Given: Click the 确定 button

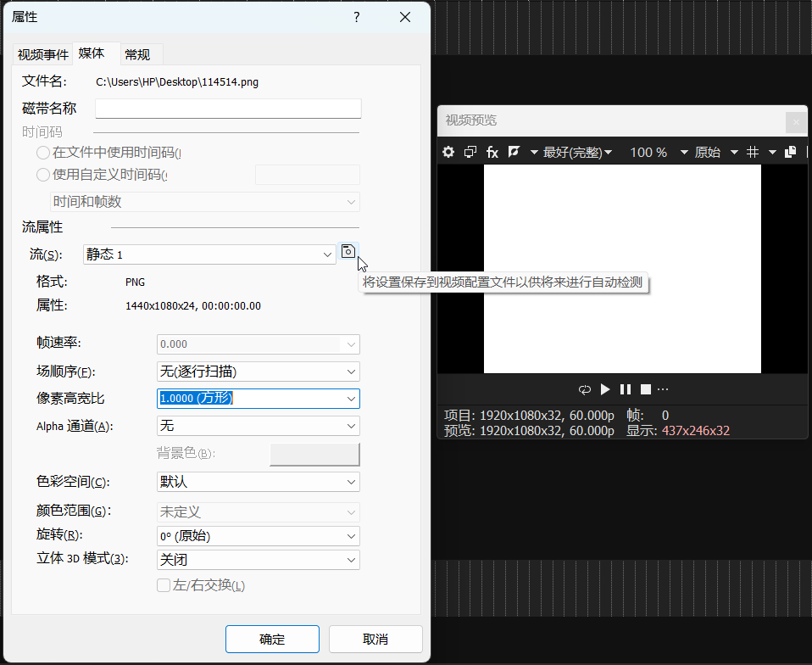Looking at the screenshot, I should [272, 640].
